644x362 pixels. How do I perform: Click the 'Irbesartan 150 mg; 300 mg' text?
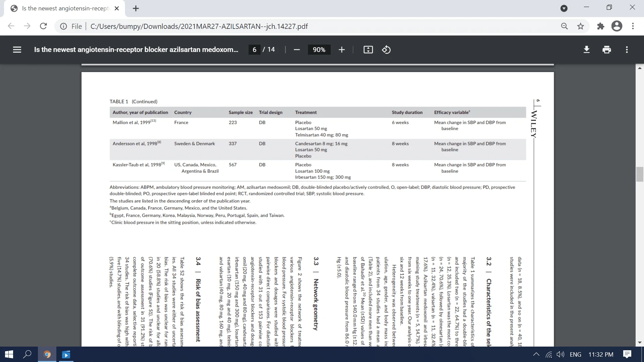(323, 177)
